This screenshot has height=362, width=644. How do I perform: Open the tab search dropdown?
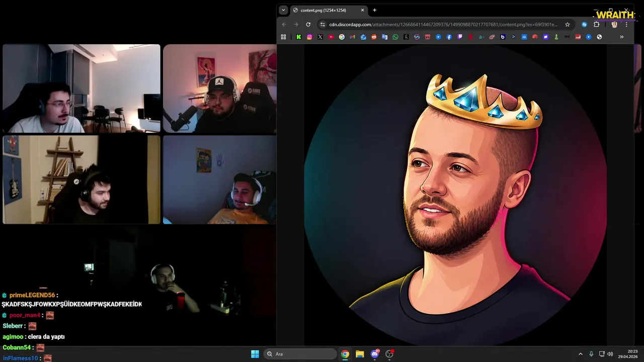[283, 10]
